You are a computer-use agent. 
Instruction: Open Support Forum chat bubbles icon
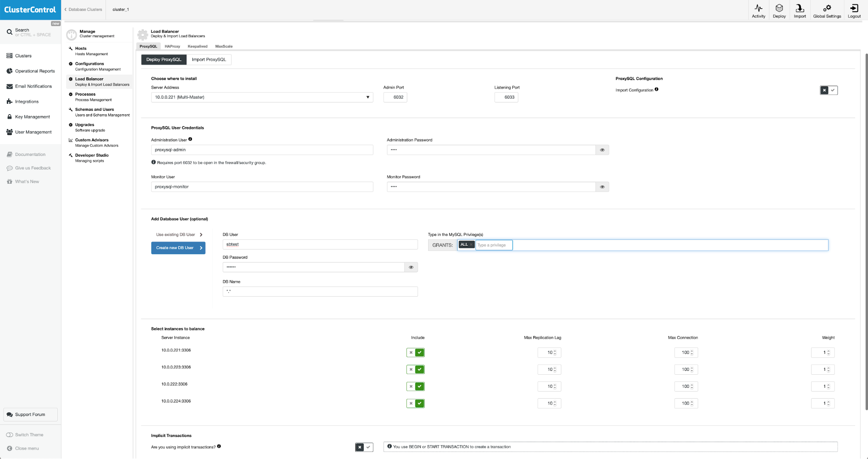[10, 415]
